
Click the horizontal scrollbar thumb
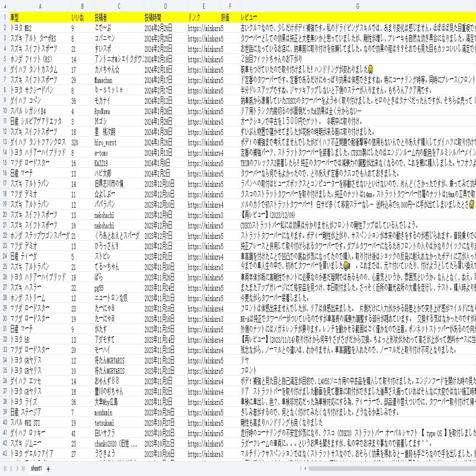(x=392, y=468)
